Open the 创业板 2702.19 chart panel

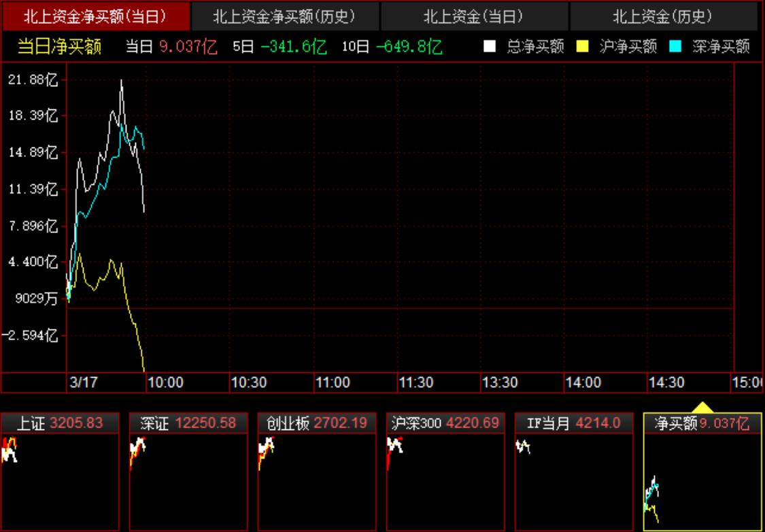(x=317, y=476)
